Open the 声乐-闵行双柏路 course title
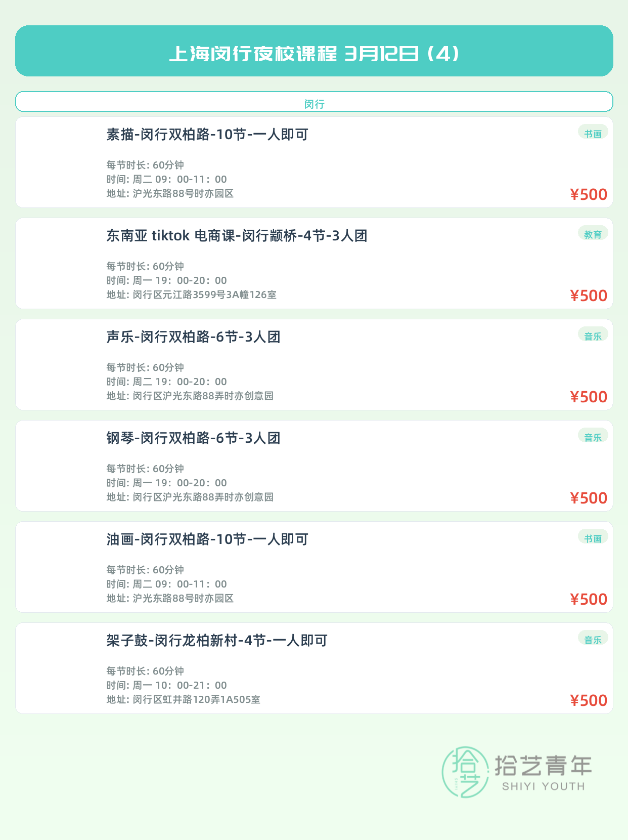628x840 pixels. (x=193, y=337)
